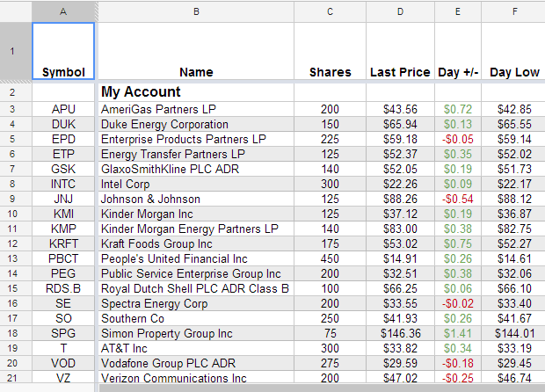Select the VOD symbol cell
This screenshot has width=545, height=392.
(63, 363)
